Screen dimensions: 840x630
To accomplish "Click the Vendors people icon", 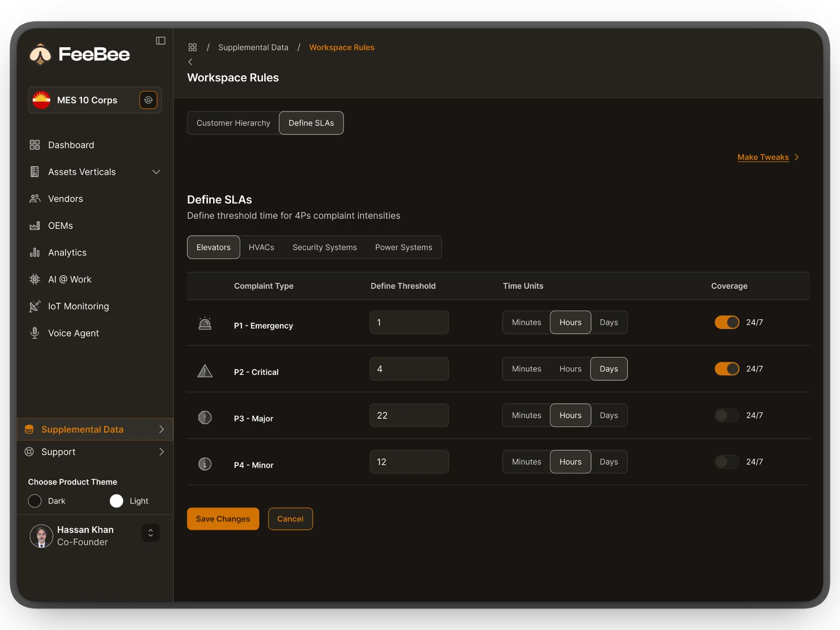I will (x=35, y=198).
